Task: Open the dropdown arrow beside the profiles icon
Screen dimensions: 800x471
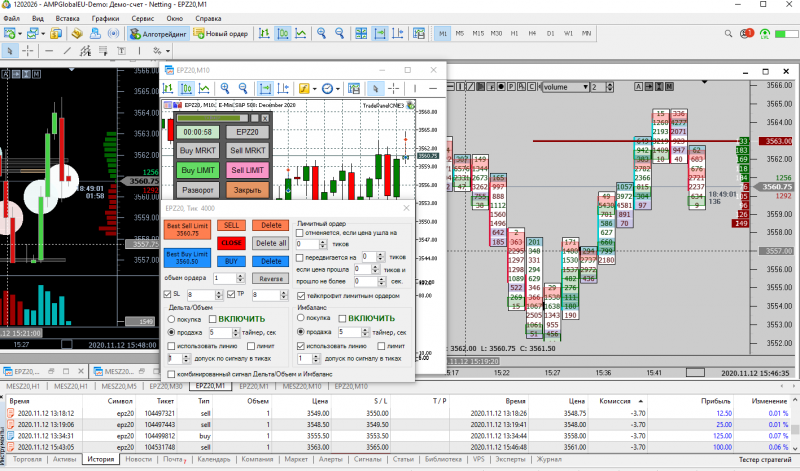Action: point(43,34)
